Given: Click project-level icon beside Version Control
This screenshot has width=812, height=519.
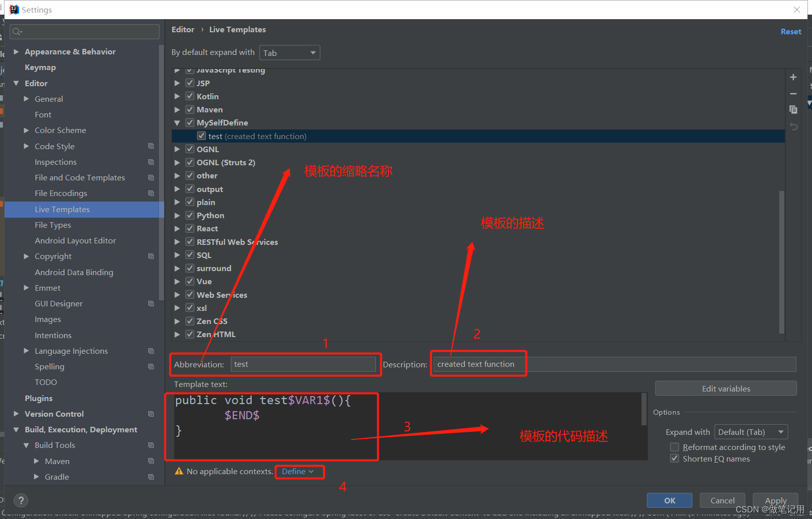Looking at the screenshot, I should [151, 414].
